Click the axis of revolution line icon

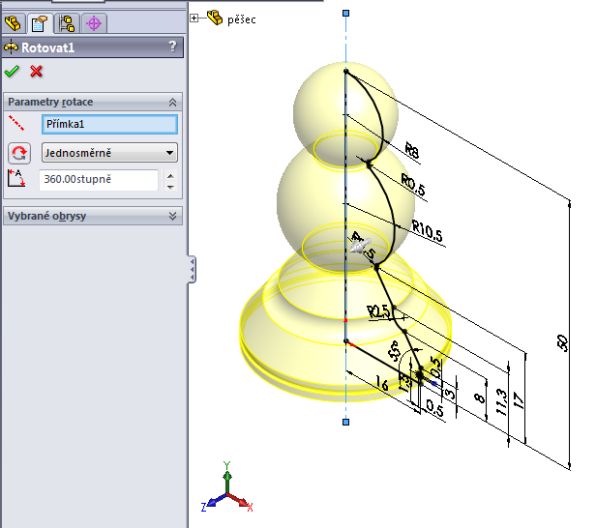tap(16, 125)
